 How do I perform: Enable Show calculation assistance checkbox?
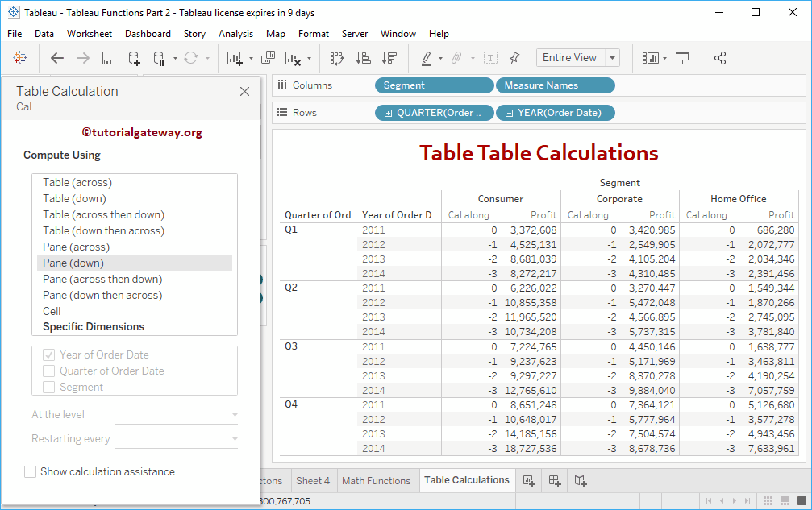(x=31, y=471)
